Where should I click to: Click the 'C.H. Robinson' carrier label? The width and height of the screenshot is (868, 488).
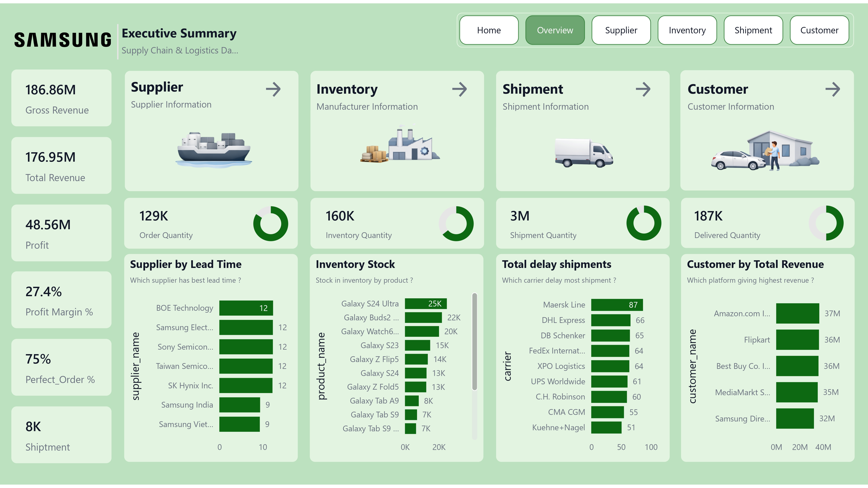point(560,397)
